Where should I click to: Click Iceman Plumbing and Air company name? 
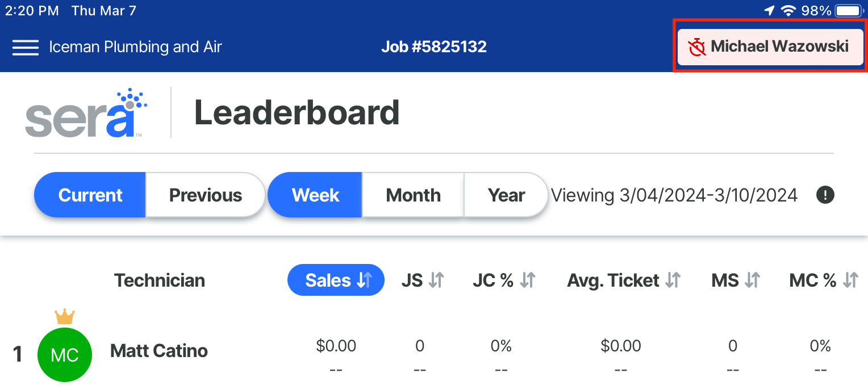click(x=135, y=47)
